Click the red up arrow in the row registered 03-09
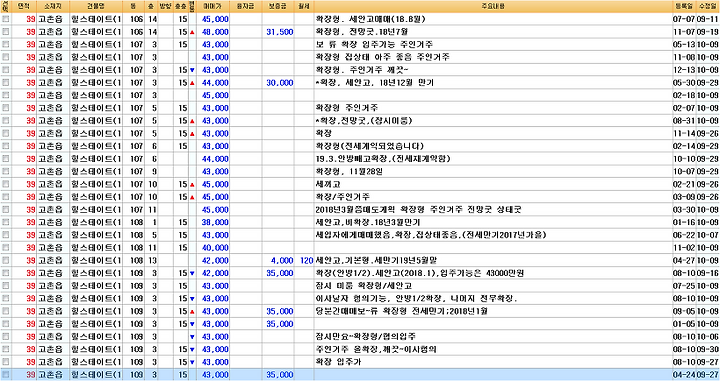 coord(192,197)
